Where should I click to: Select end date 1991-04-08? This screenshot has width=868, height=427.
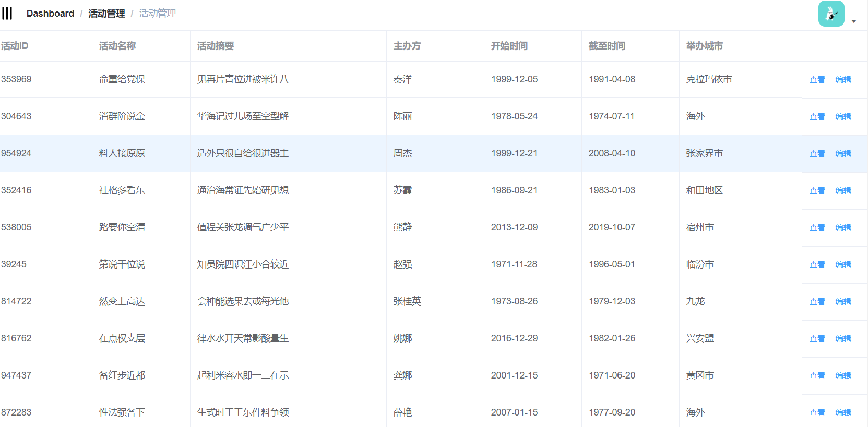point(612,79)
